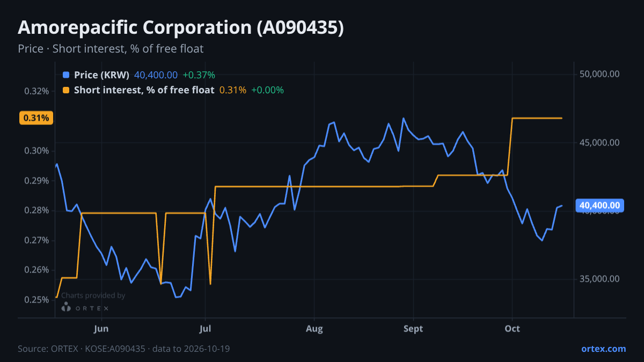Viewport: 644px width, 362px height.
Task: Click the +0.00% short interest change value
Action: [267, 90]
